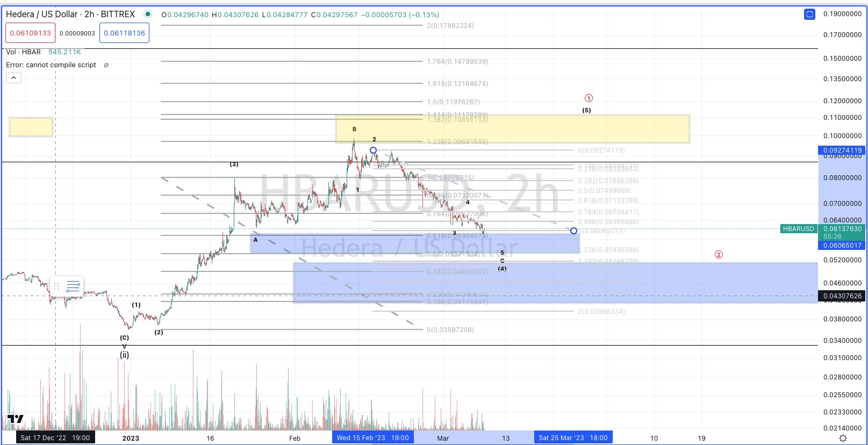Click Sat 25 Mar '23 18:00 time label

pyautogui.click(x=573, y=438)
